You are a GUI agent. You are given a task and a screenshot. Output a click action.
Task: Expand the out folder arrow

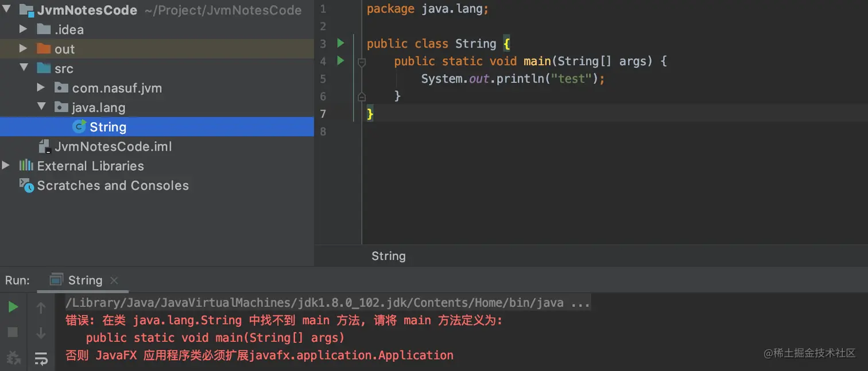click(x=23, y=48)
